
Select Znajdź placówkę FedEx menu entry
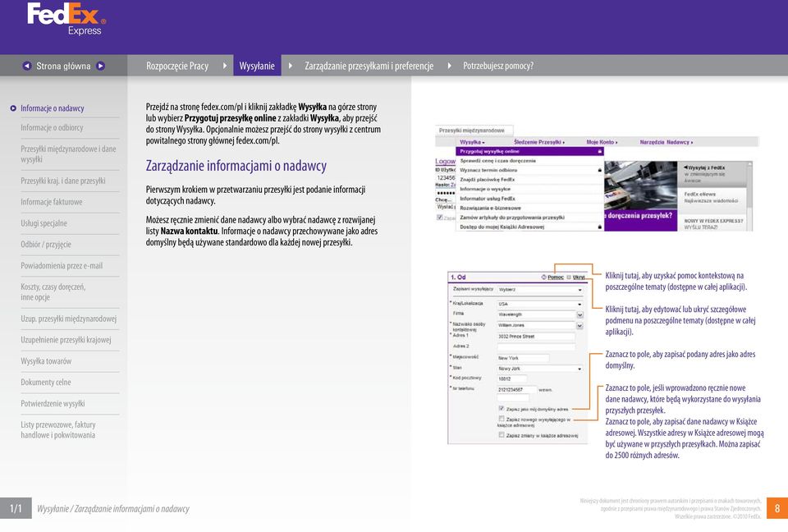[529, 180]
